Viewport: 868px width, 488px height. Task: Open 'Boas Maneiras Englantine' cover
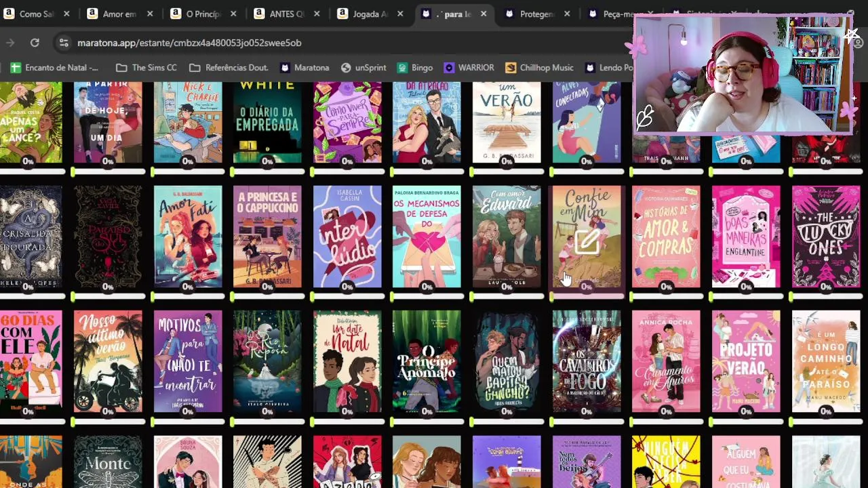coord(746,237)
